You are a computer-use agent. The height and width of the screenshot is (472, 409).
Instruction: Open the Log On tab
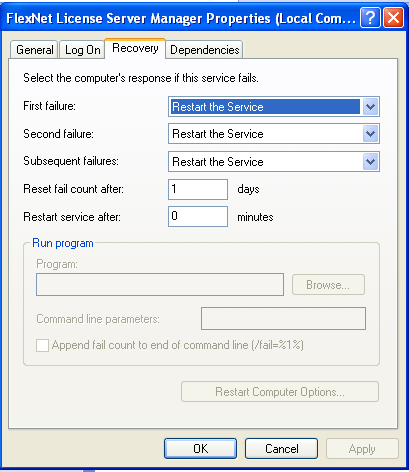(82, 50)
